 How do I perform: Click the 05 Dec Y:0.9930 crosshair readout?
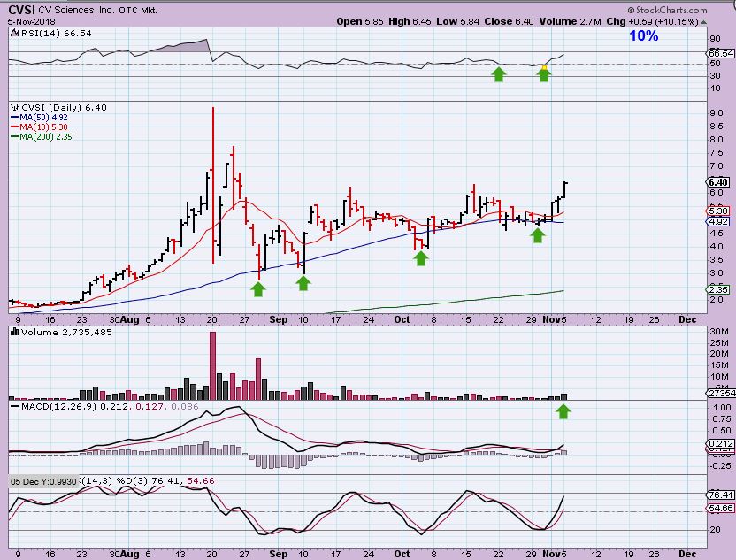click(x=43, y=481)
